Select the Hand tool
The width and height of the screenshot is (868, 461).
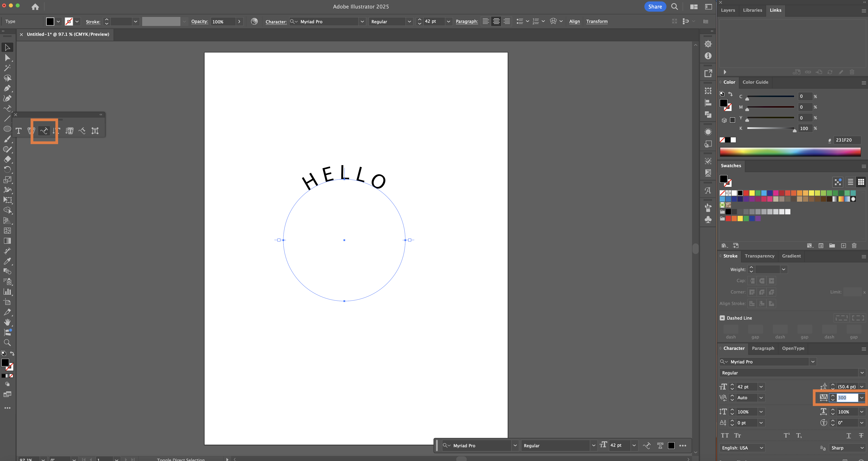click(x=7, y=322)
